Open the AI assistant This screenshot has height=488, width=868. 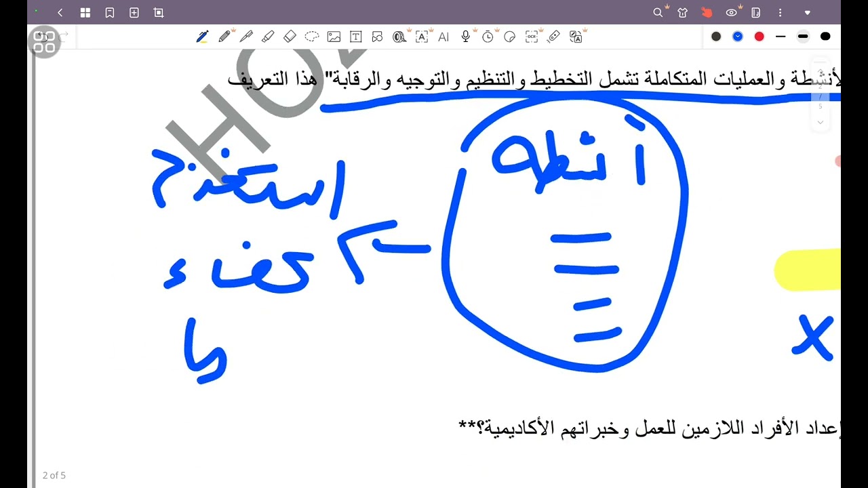(443, 37)
